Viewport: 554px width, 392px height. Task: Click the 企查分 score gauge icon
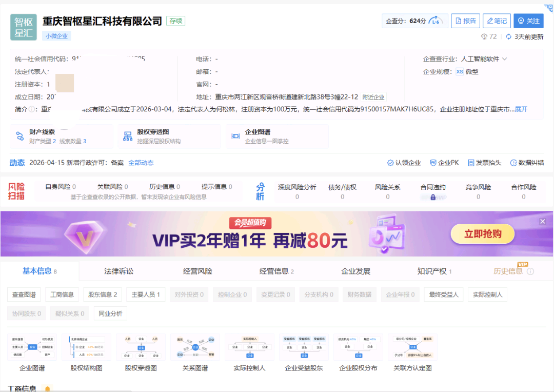coord(436,21)
